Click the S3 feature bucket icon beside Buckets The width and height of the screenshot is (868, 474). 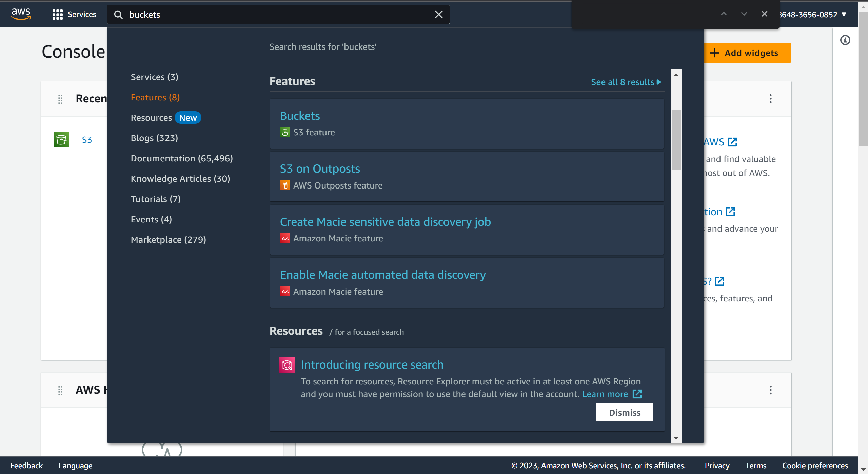point(285,132)
